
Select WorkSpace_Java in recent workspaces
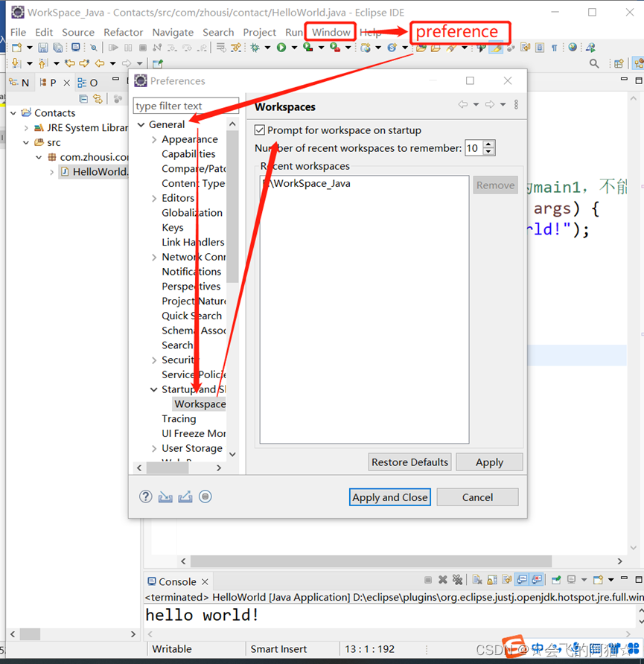(307, 183)
